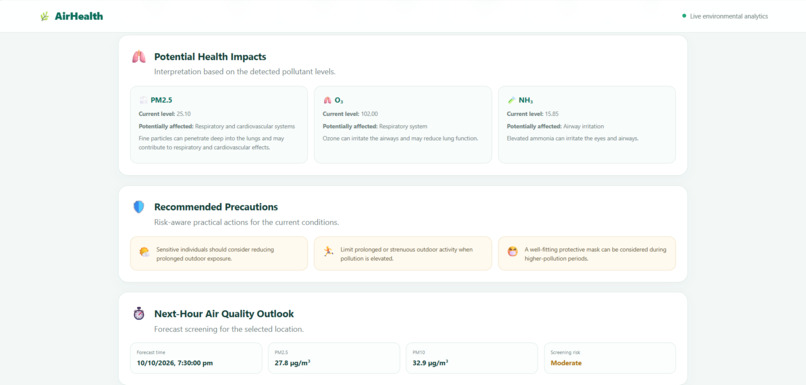806x385 pixels.
Task: Click the pollutant interpretation subtitle text
Action: click(x=245, y=72)
